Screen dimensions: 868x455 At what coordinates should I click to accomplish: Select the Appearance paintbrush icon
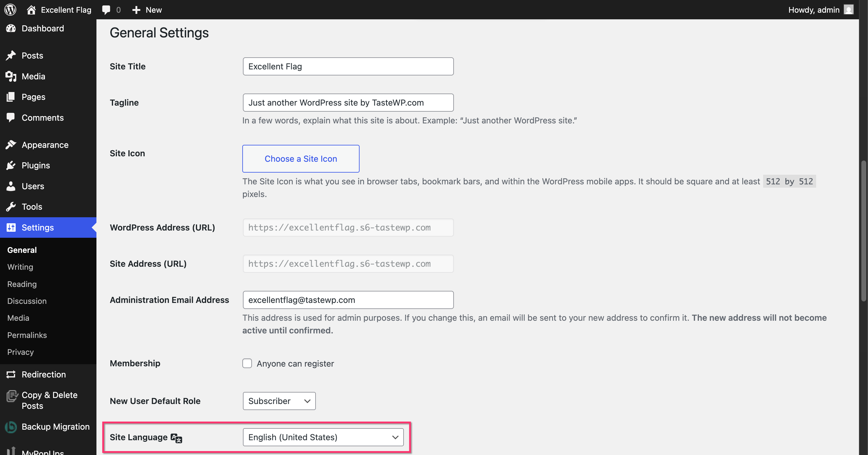point(11,144)
